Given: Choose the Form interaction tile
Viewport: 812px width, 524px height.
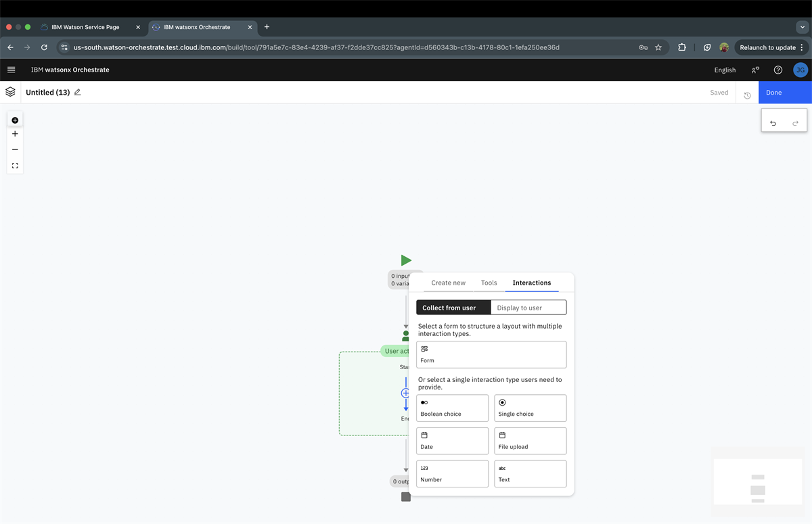Looking at the screenshot, I should 491,354.
